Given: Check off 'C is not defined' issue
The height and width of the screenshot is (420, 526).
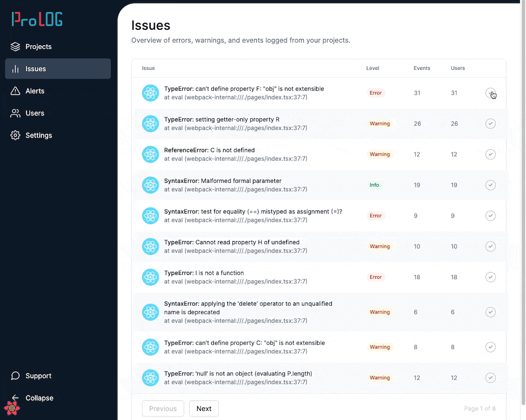Looking at the screenshot, I should 490,154.
